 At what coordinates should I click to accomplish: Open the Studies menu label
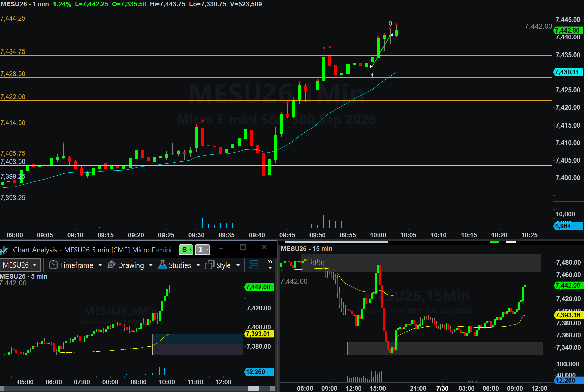[180, 265]
